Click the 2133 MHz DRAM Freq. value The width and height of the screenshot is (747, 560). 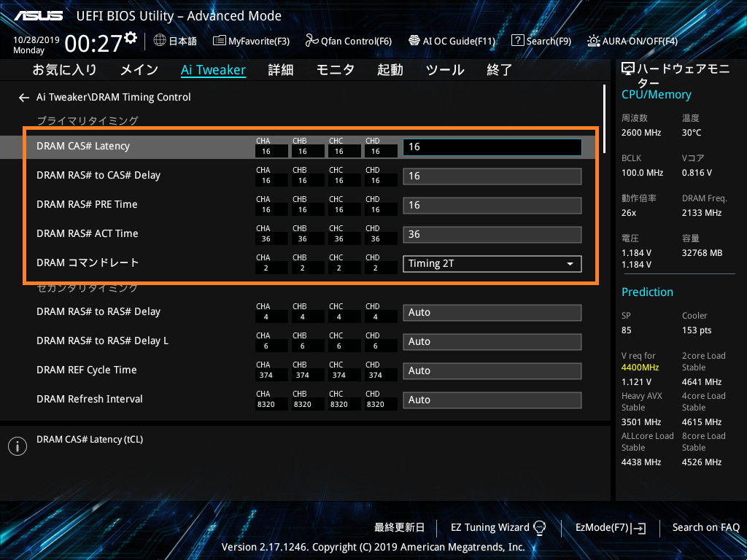[x=702, y=213]
